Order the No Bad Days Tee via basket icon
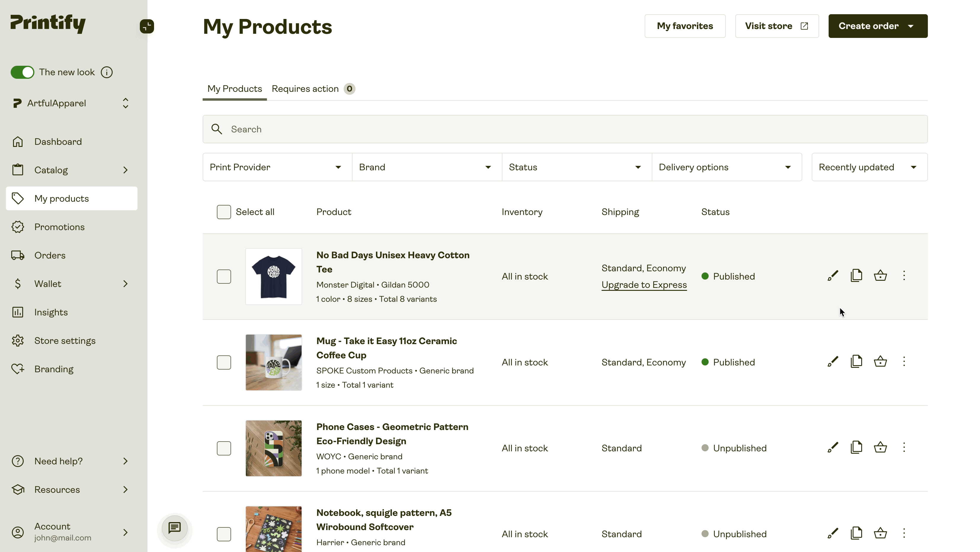 click(880, 276)
